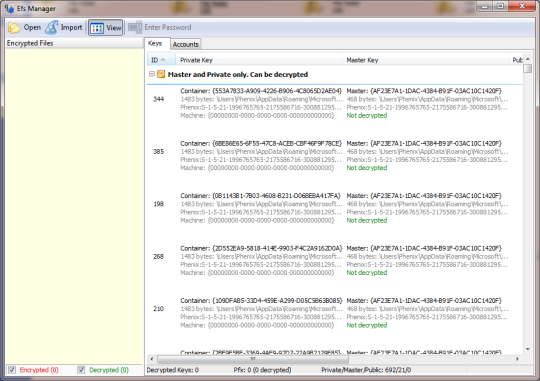Select the Keys tab
The image size is (540, 381).
coord(155,43)
